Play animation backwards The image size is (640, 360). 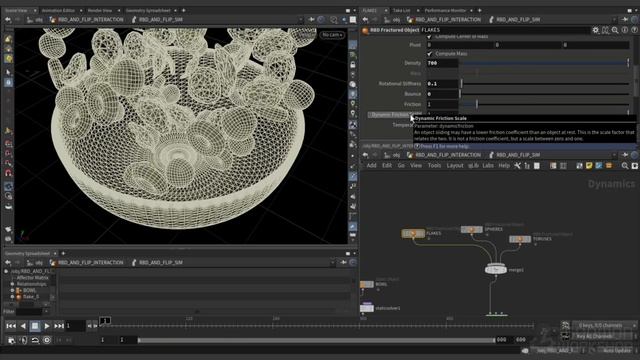point(23,326)
